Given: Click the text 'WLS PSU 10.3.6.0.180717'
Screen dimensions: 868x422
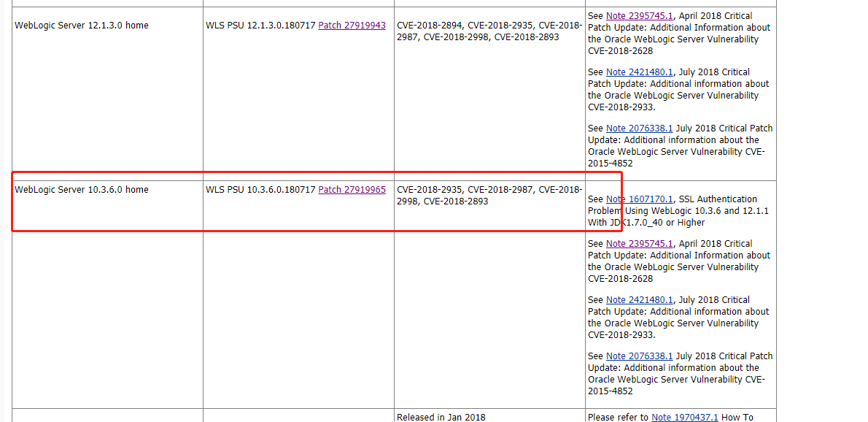Looking at the screenshot, I should 260,189.
